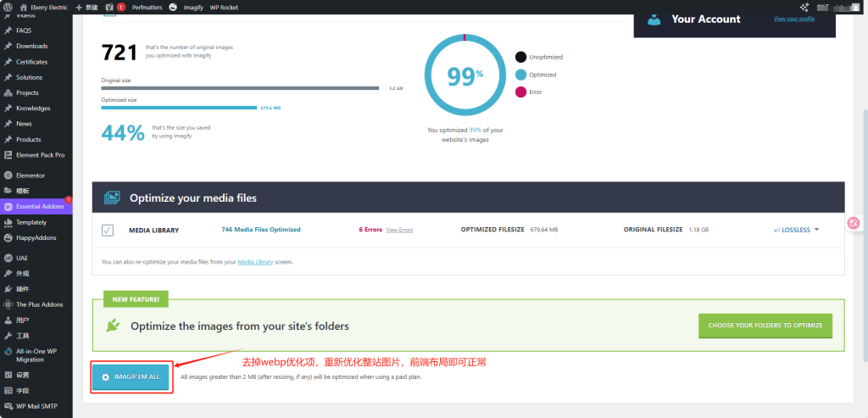The height and width of the screenshot is (418, 868).
Task: Click the 工具 wrench icon
Action: pos(8,336)
